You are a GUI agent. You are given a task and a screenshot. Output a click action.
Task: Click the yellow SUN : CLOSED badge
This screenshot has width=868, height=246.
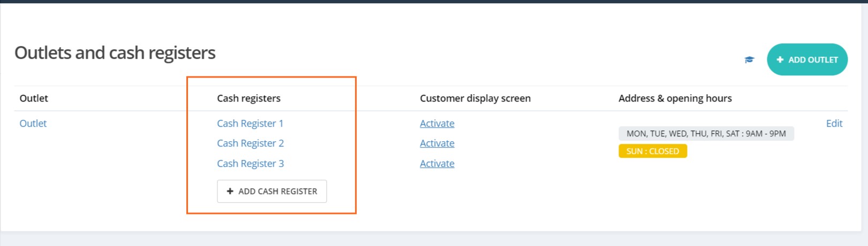pyautogui.click(x=652, y=151)
